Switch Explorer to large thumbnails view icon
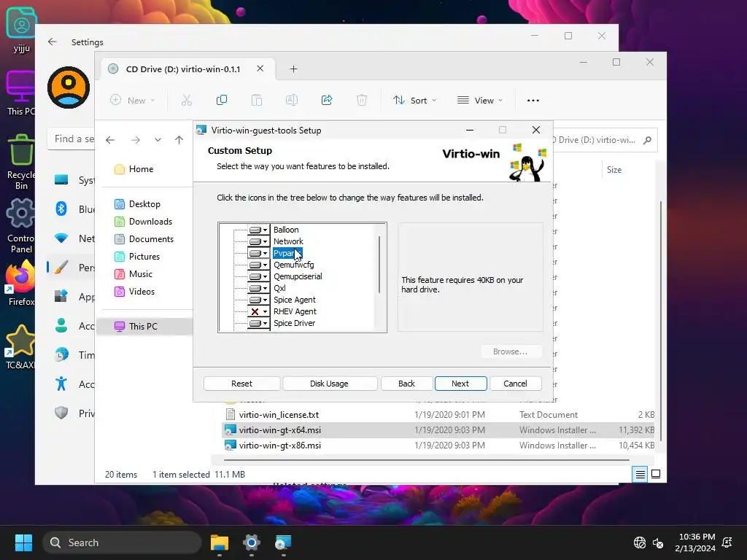This screenshot has height=560, width=747. pos(656,474)
